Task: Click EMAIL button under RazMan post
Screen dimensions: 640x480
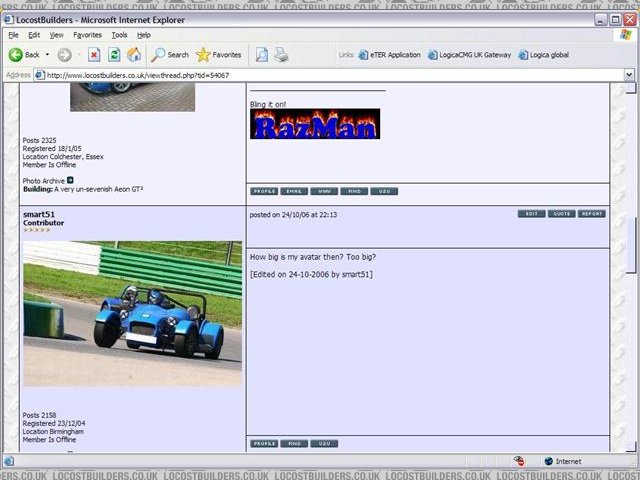Action: (x=294, y=191)
